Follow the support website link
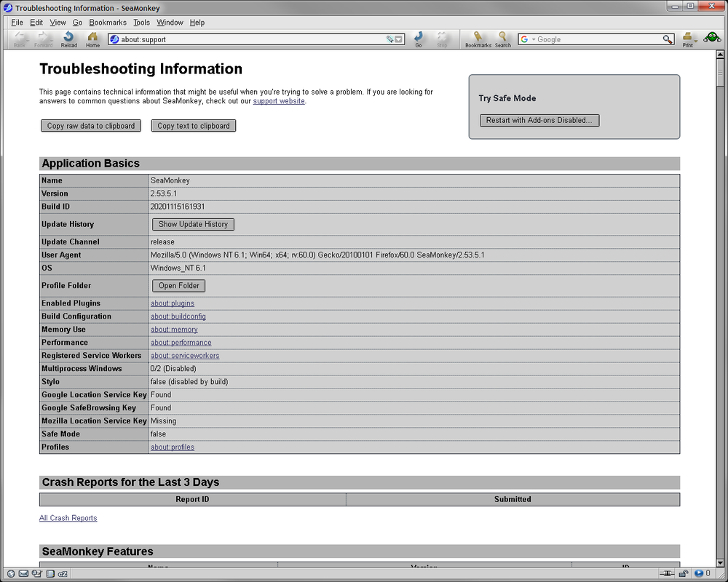728x582 pixels. 279,100
